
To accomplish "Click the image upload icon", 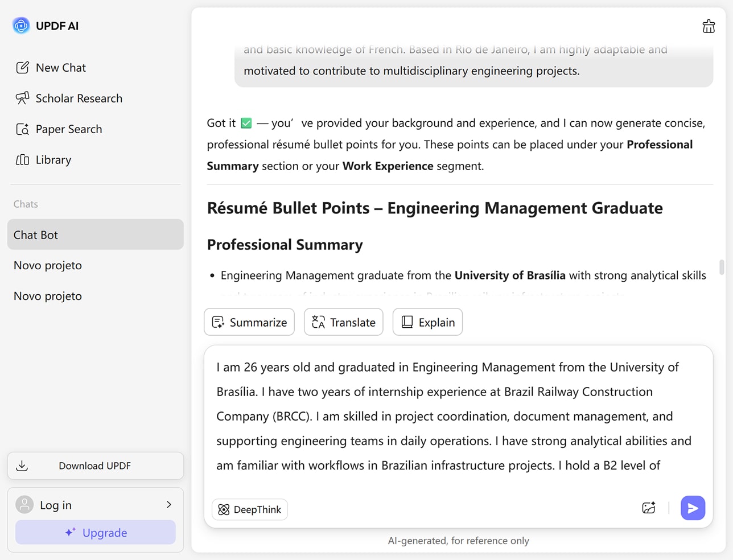I will pyautogui.click(x=649, y=508).
